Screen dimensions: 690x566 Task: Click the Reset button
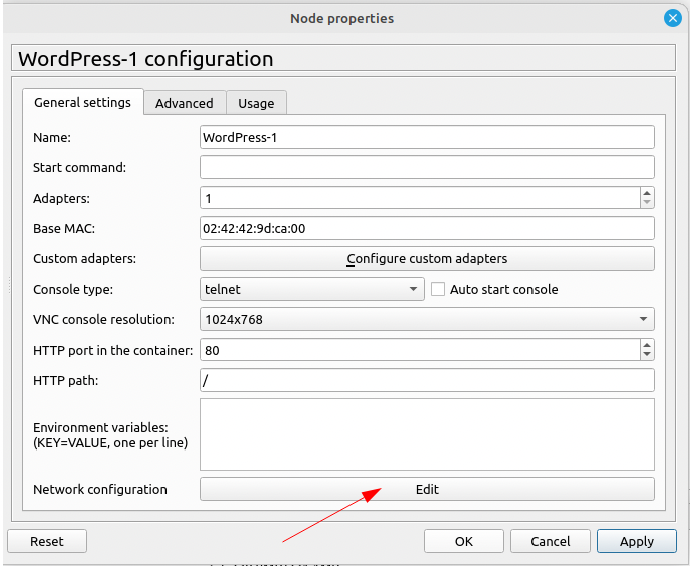[x=47, y=541]
